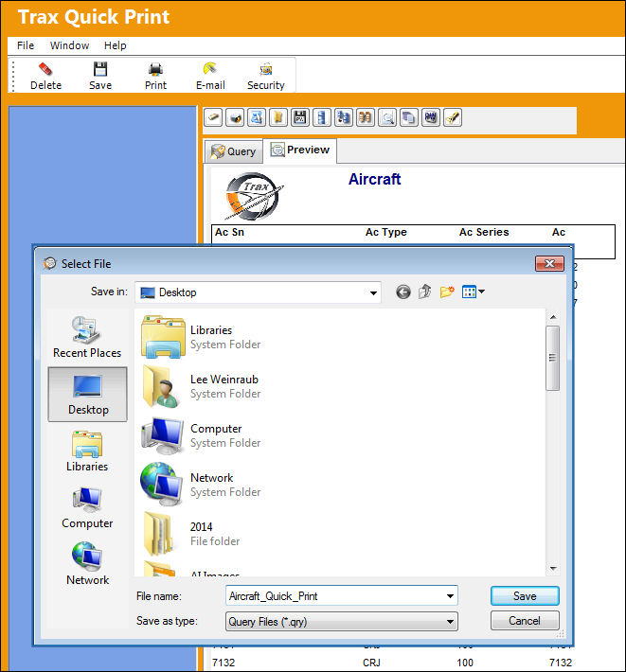Click the Cancel button in the dialog
The width and height of the screenshot is (626, 672).
(525, 621)
